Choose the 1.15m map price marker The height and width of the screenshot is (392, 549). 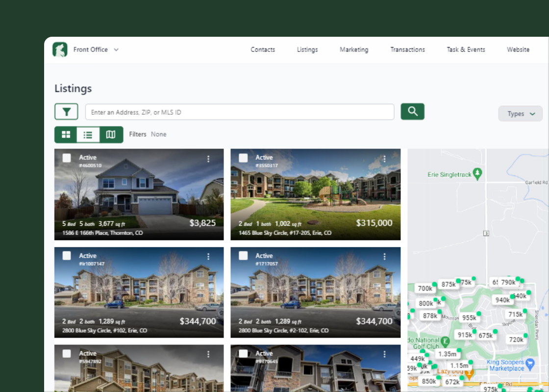(x=459, y=366)
